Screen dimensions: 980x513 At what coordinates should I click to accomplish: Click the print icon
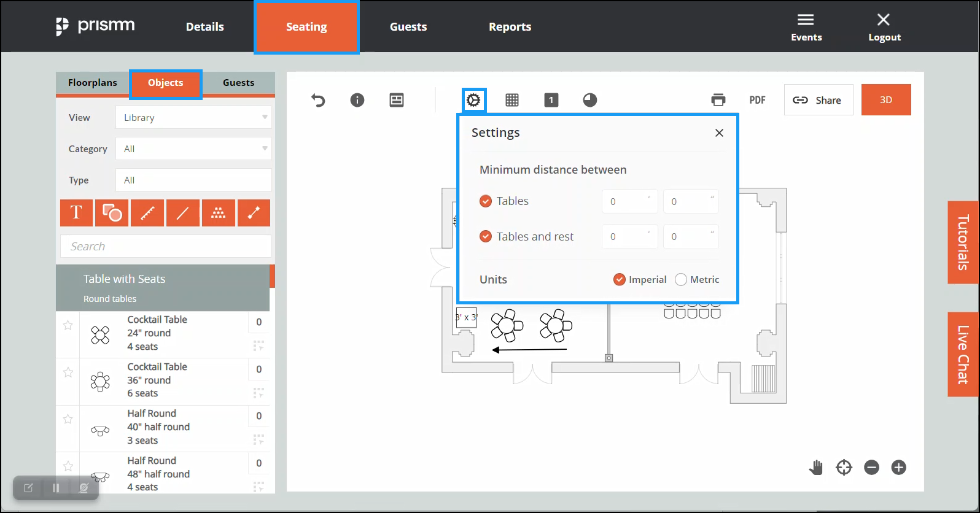[718, 100]
